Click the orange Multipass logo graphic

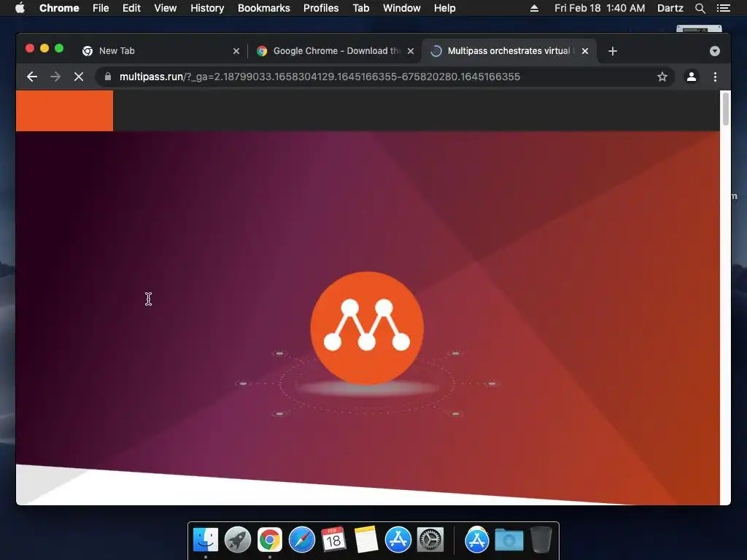pyautogui.click(x=367, y=328)
